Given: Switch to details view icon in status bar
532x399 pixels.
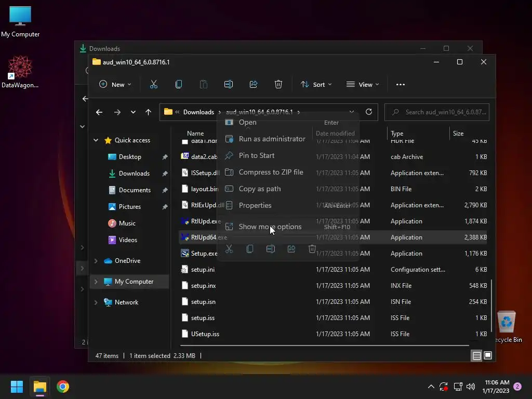Looking at the screenshot, I should click(476, 355).
